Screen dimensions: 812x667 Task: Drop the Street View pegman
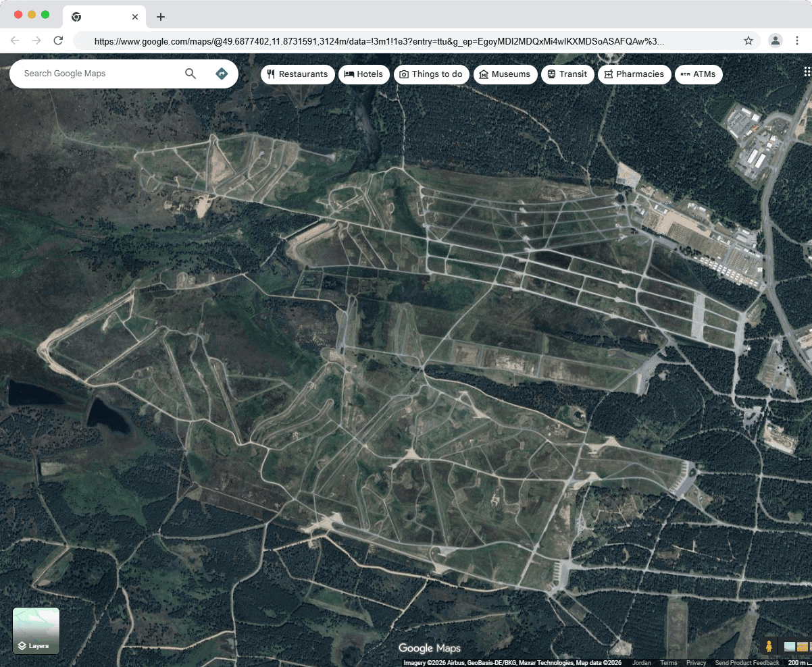point(768,646)
